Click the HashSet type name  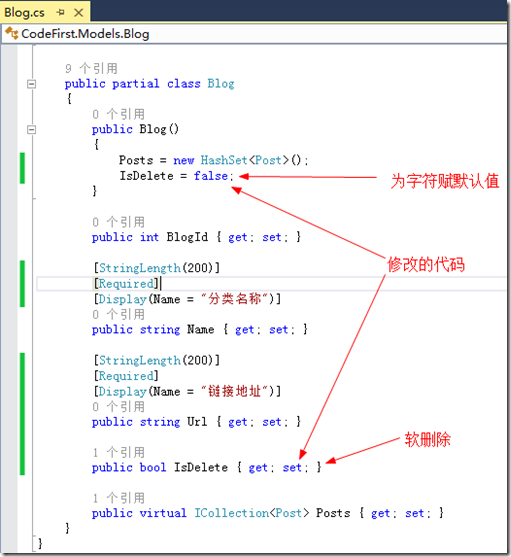(x=224, y=160)
